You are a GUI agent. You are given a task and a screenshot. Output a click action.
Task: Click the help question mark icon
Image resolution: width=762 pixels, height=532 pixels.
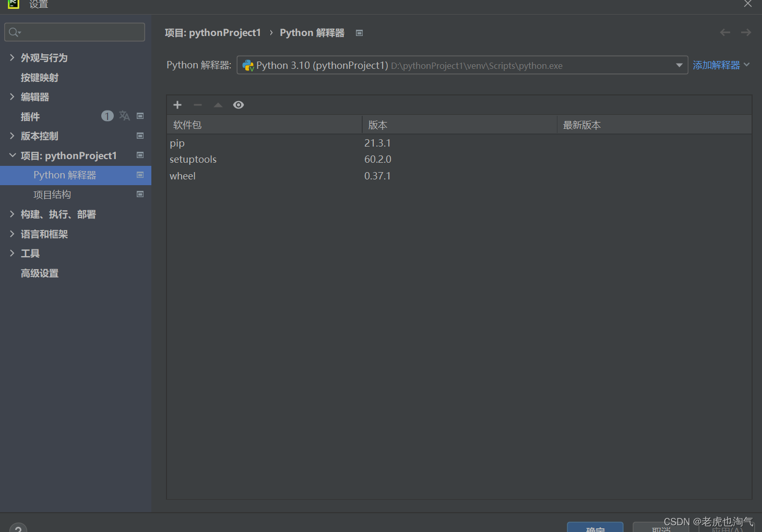click(18, 528)
